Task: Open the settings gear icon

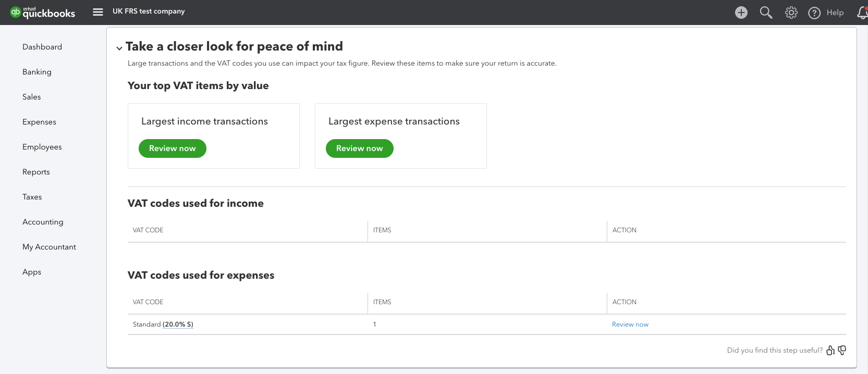Action: 791,13
